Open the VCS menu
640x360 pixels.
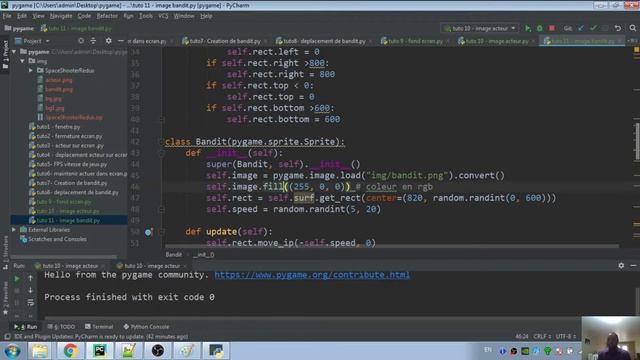coord(163,16)
